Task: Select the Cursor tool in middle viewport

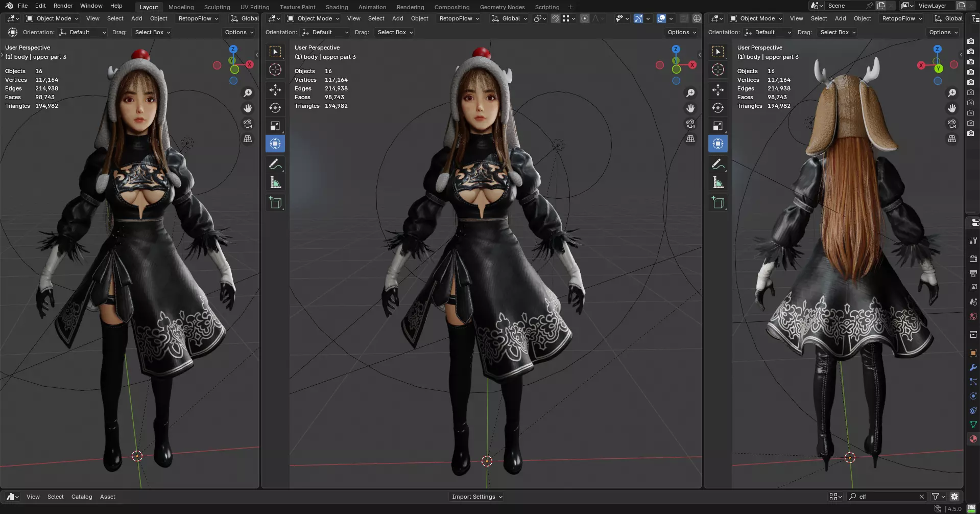Action: tap(275, 69)
